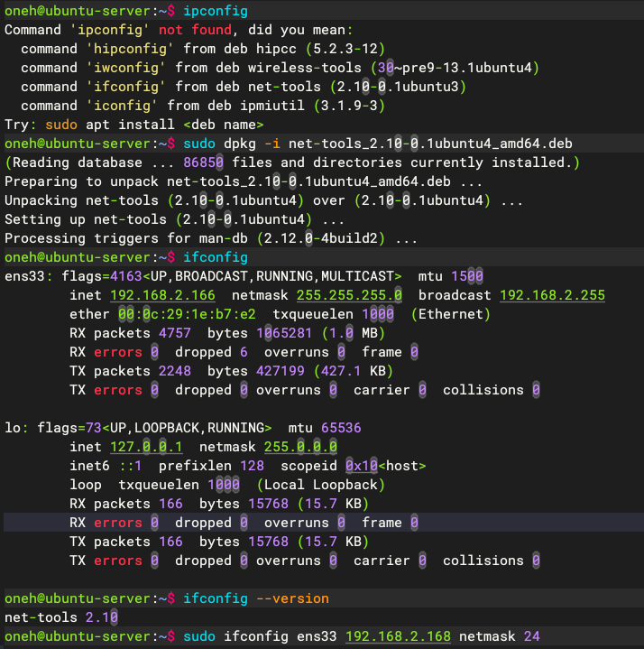The image size is (644, 649).
Task: Click the broadcast address 192.168.2.255 link
Action: click(x=552, y=295)
